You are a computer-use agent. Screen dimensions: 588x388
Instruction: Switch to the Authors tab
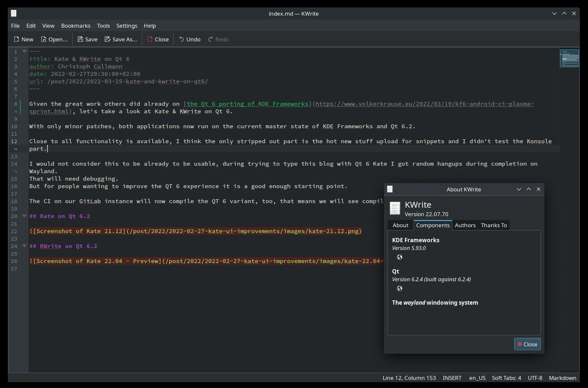click(x=465, y=225)
